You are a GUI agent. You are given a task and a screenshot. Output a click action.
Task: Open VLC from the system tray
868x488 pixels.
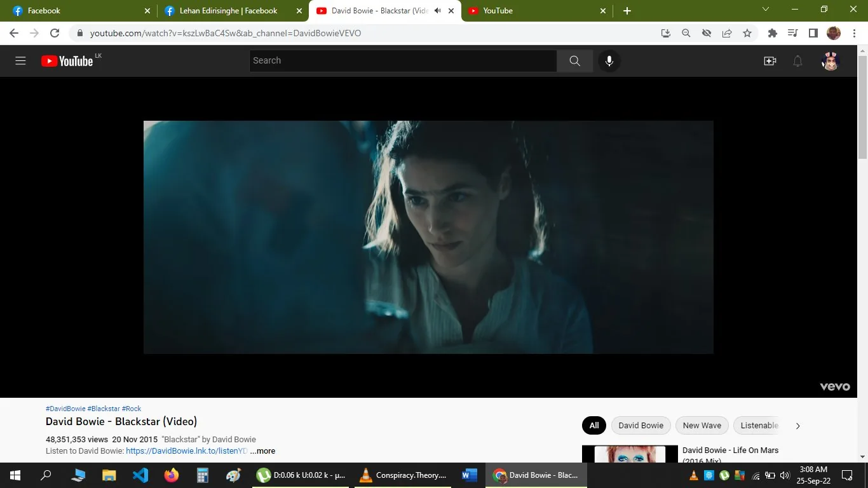click(694, 475)
